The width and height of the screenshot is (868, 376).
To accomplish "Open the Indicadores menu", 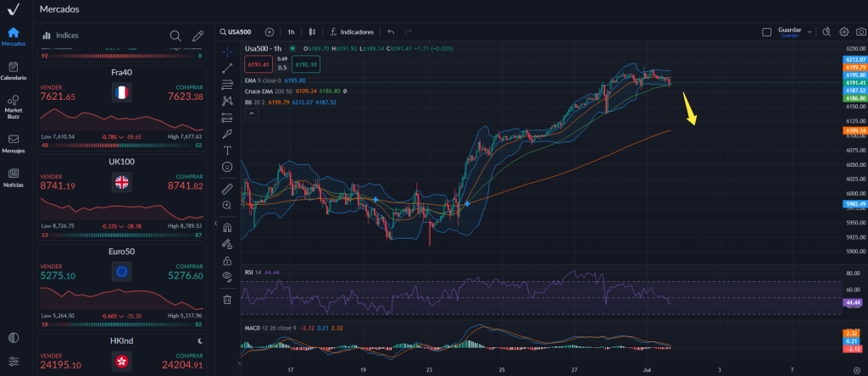I will pyautogui.click(x=352, y=32).
